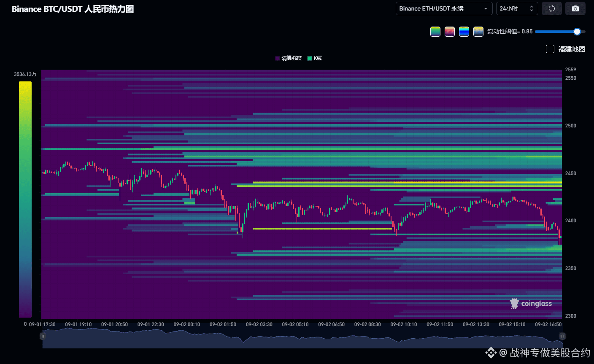Toggle the 福建地图 checkbox
594x364 pixels.
550,49
